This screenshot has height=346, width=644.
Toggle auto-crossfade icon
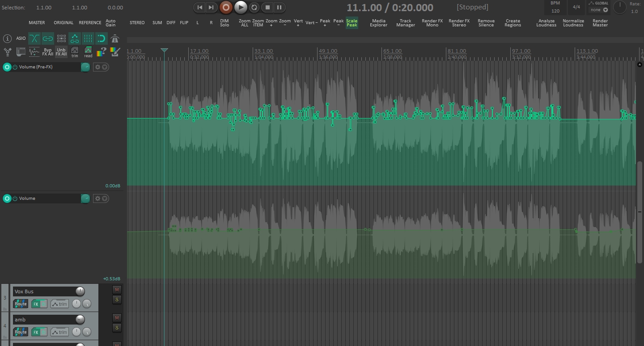(x=34, y=38)
